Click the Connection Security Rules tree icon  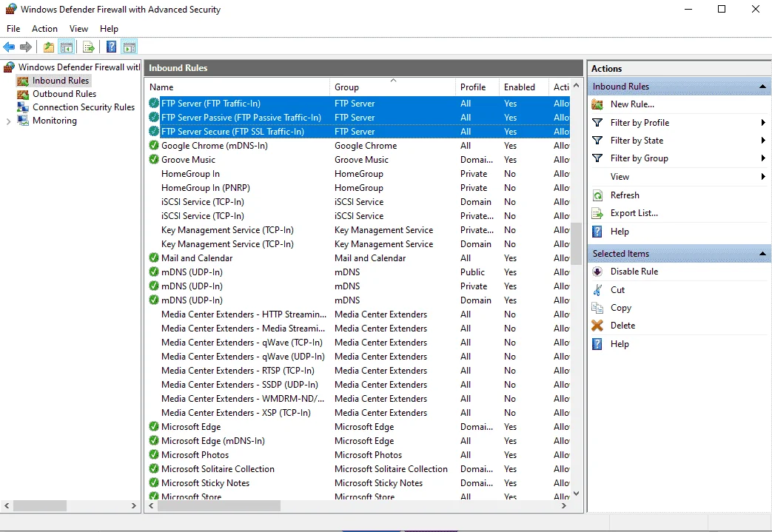[x=23, y=107]
